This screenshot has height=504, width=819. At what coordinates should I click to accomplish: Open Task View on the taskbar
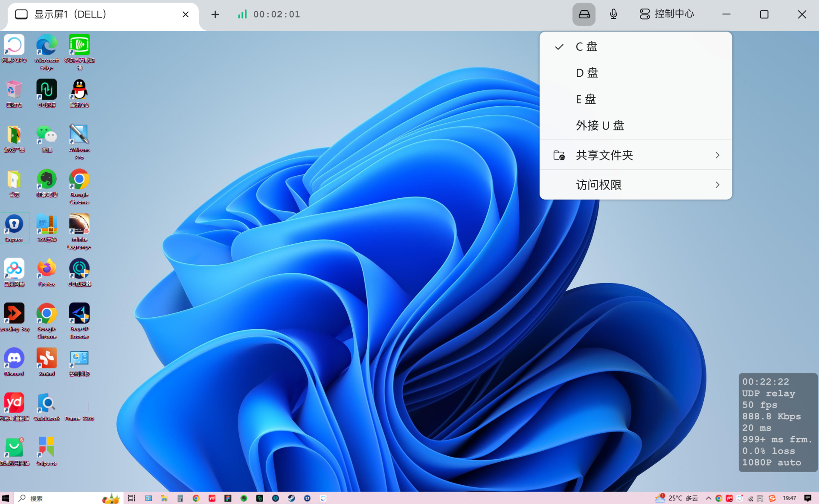pyautogui.click(x=132, y=498)
